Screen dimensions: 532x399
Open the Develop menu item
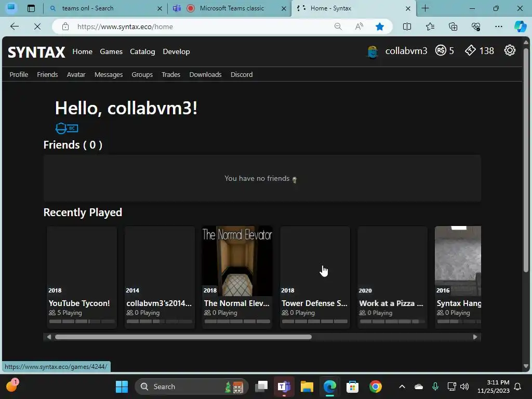pos(177,51)
